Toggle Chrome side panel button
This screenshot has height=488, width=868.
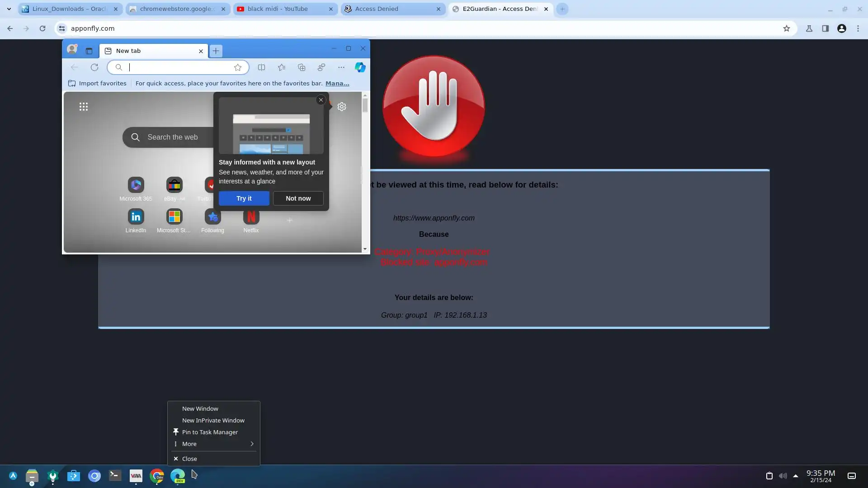pos(825,28)
